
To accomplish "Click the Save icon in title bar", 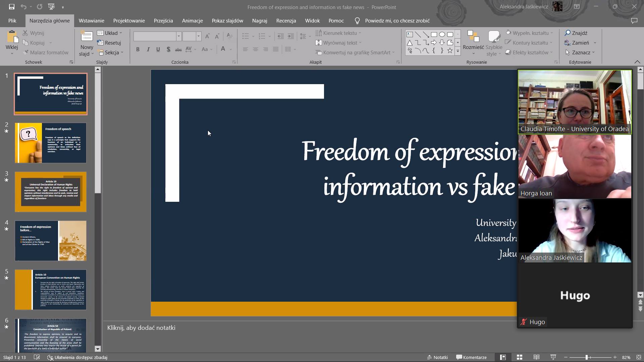I will [11, 7].
